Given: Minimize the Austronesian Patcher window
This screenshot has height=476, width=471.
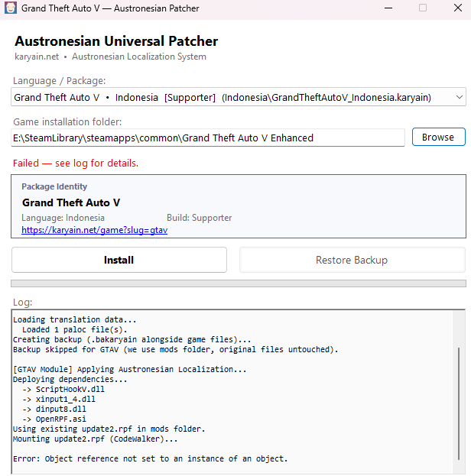Looking at the screenshot, I should pyautogui.click(x=388, y=8).
